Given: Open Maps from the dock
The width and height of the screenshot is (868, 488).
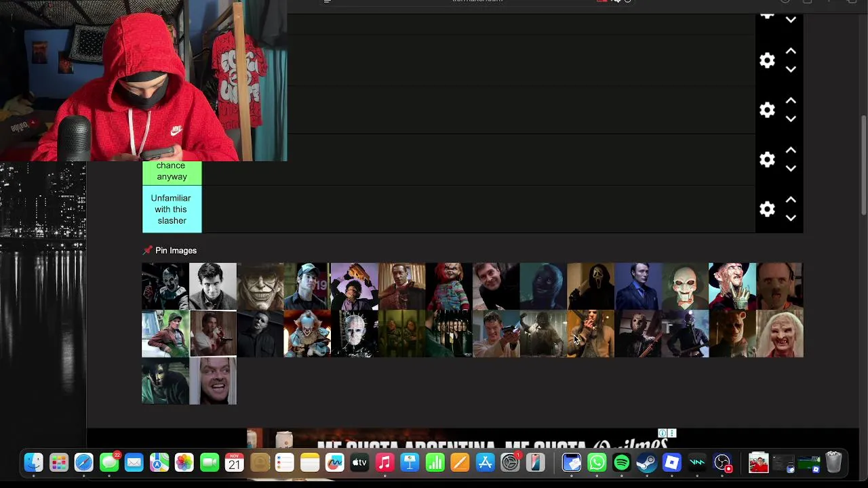Looking at the screenshot, I should pyautogui.click(x=159, y=463).
